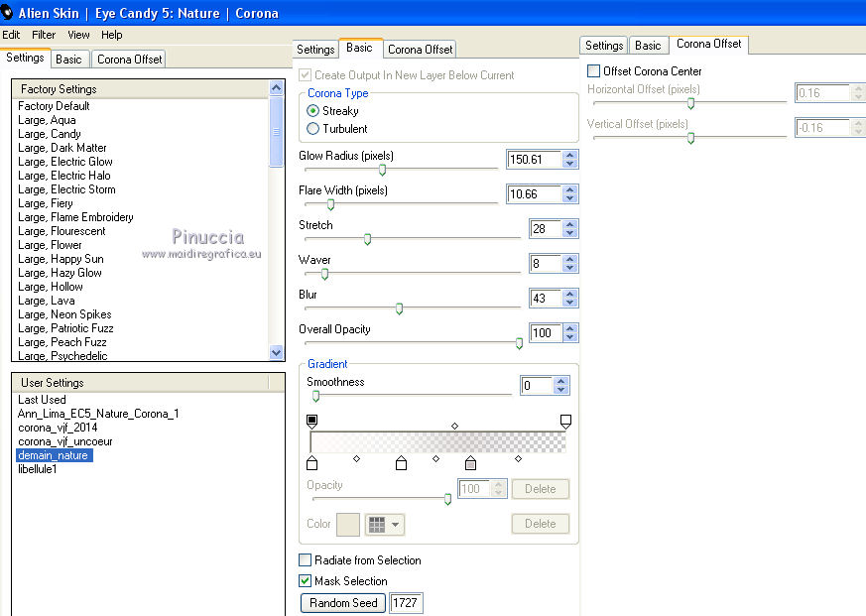Click Factory Settings list scroll down arrow
Image resolution: width=866 pixels, height=616 pixels.
pos(276,352)
